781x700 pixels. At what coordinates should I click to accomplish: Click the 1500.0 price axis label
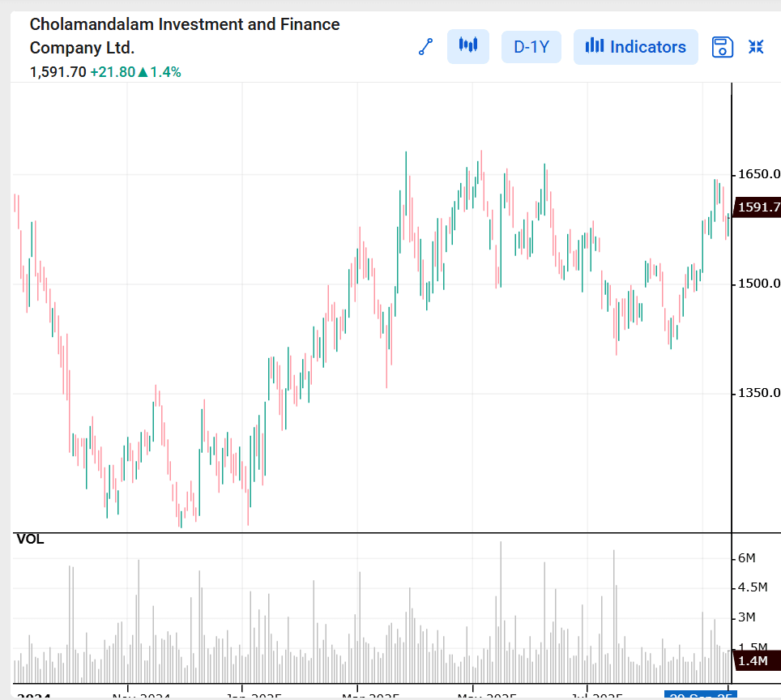(x=759, y=284)
